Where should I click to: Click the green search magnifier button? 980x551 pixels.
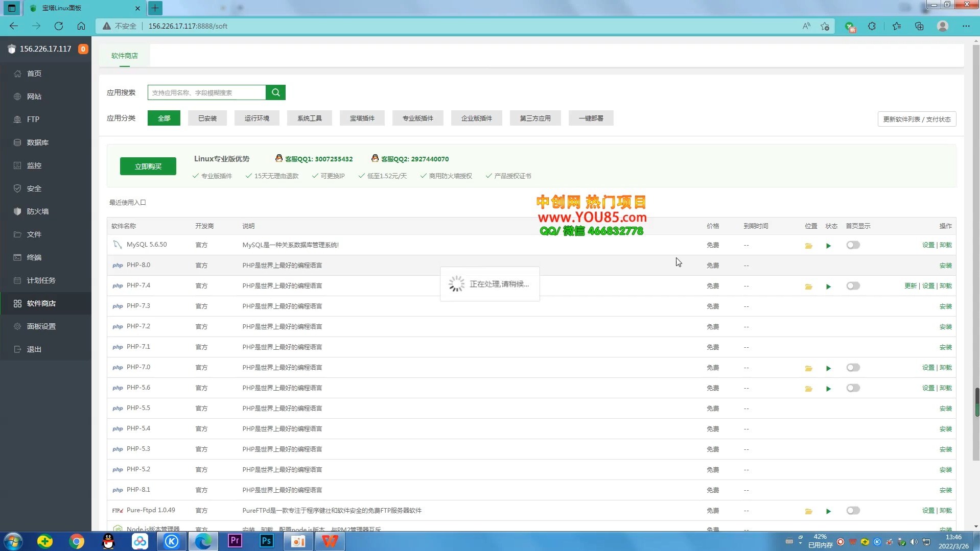pyautogui.click(x=275, y=92)
